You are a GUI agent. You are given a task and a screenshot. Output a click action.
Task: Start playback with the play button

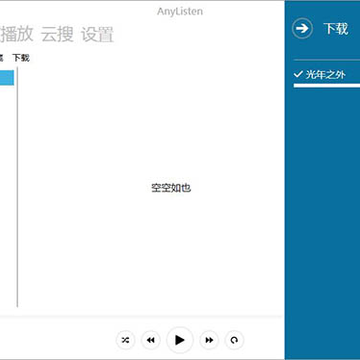[x=180, y=340]
